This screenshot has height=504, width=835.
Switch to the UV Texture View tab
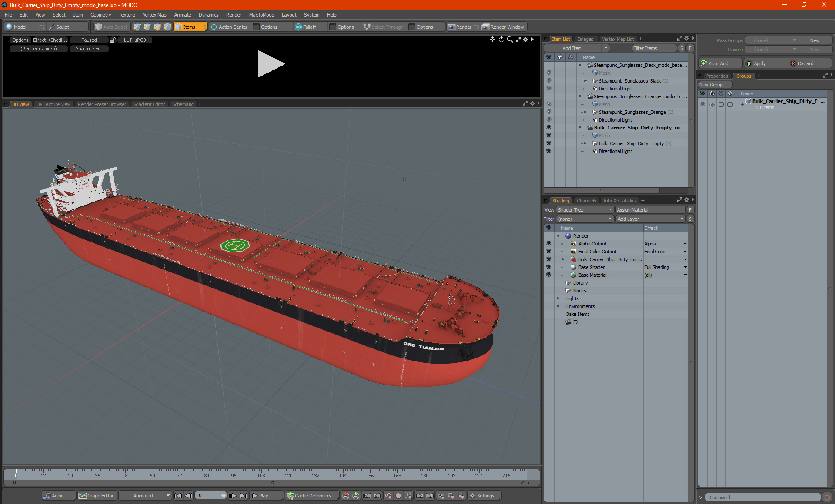(53, 104)
